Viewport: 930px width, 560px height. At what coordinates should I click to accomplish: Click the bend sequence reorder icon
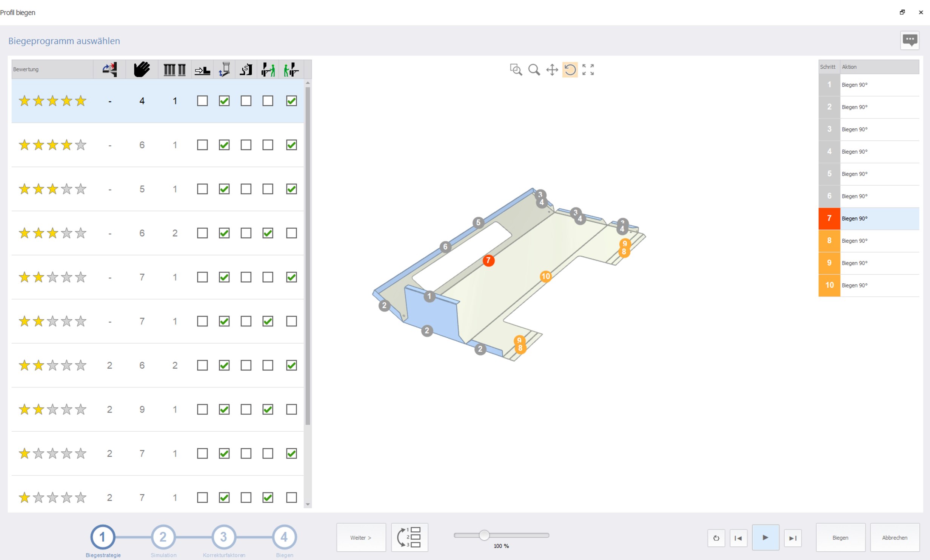[x=410, y=537]
